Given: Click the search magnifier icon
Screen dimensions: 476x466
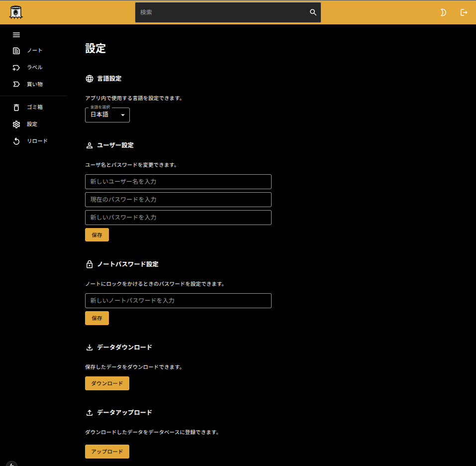Looking at the screenshot, I should (x=313, y=12).
